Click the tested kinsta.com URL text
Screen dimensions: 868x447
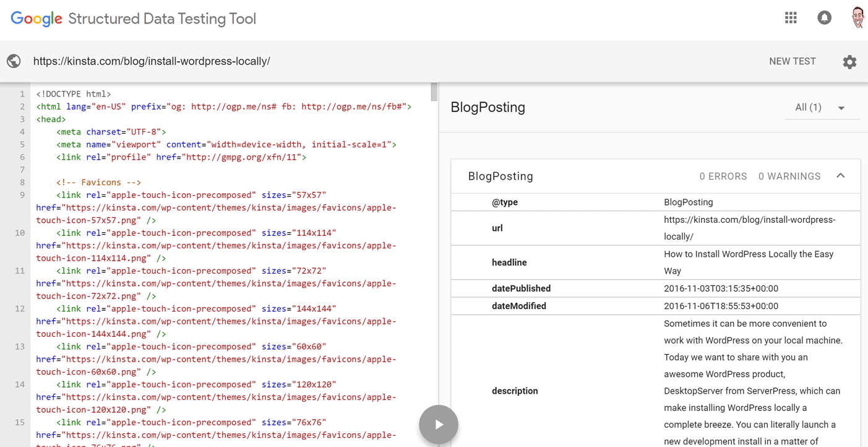pyautogui.click(x=152, y=61)
